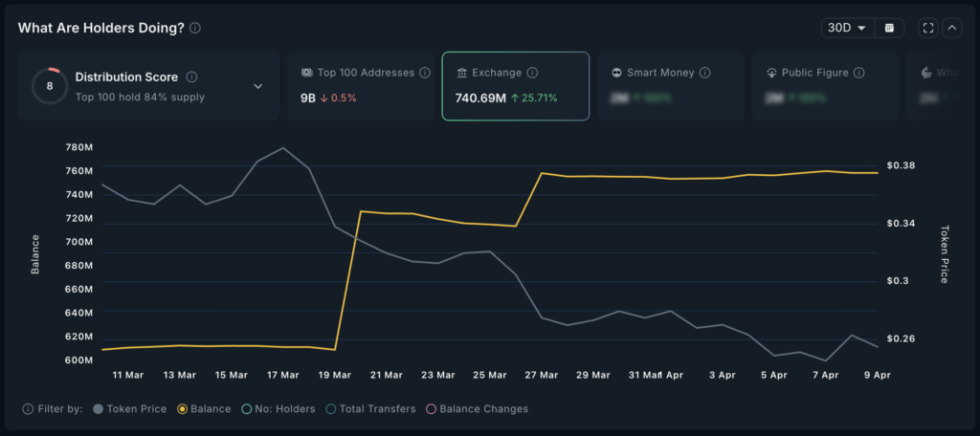
Task: Expand chart to fullscreen
Action: click(928, 28)
